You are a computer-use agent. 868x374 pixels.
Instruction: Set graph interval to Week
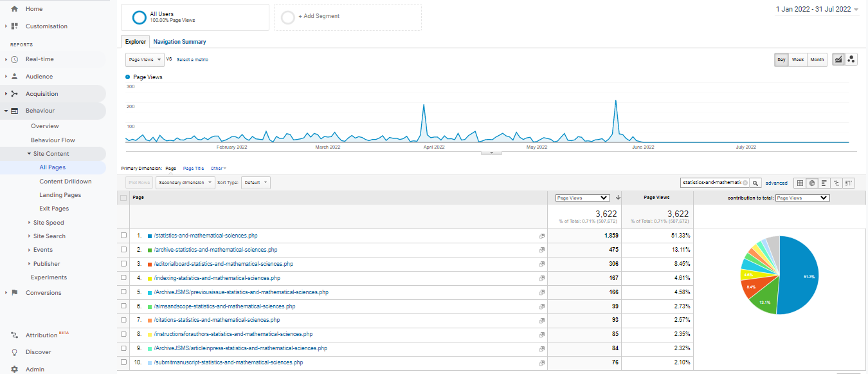[797, 60]
